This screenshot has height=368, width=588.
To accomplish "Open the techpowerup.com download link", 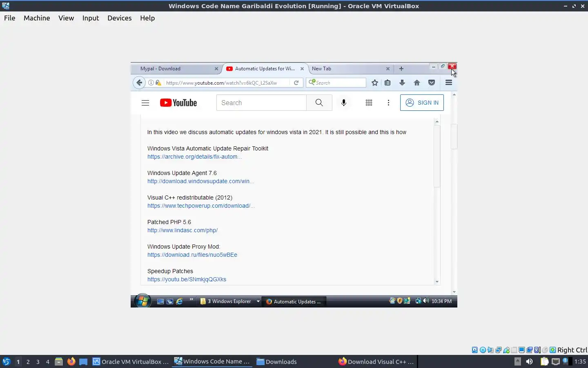I will (201, 206).
